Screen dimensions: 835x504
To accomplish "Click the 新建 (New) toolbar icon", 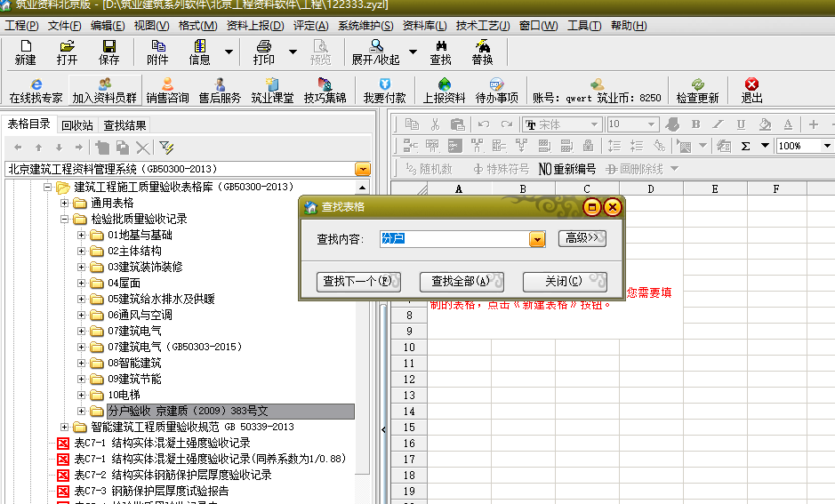I will click(x=25, y=52).
